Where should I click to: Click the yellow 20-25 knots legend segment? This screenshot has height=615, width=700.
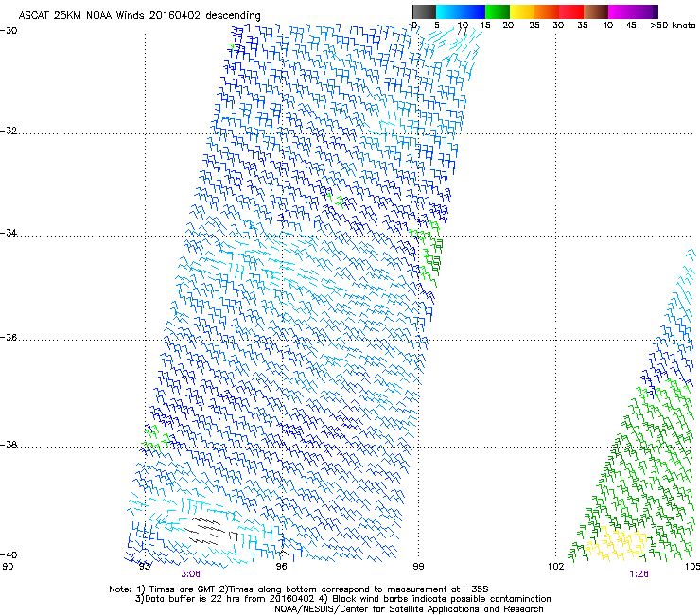[522, 11]
